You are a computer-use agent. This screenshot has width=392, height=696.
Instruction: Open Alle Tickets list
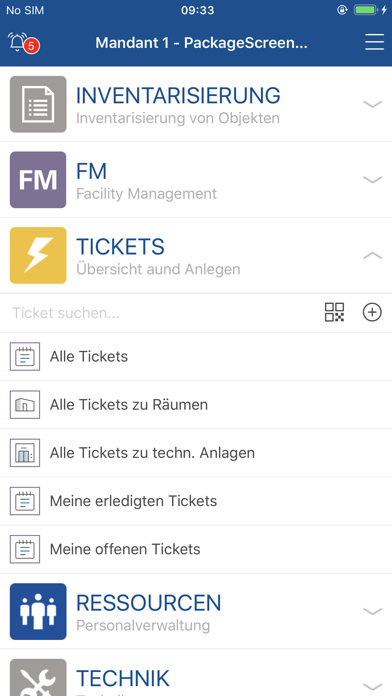pyautogui.click(x=196, y=356)
